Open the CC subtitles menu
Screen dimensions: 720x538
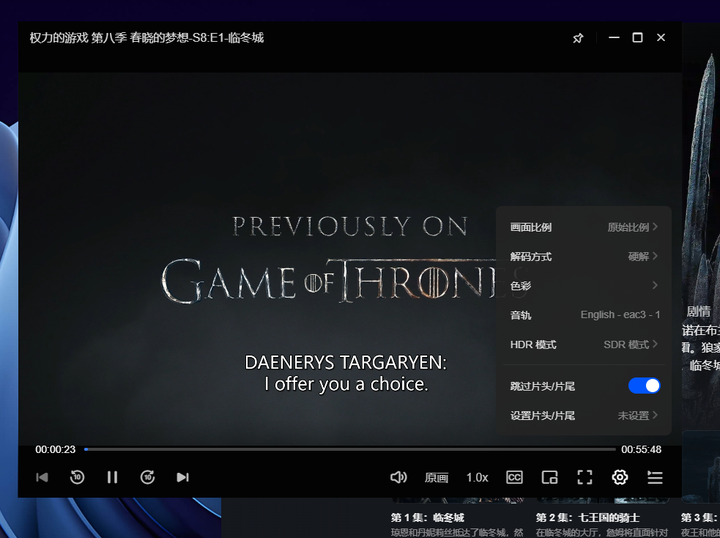(x=514, y=478)
